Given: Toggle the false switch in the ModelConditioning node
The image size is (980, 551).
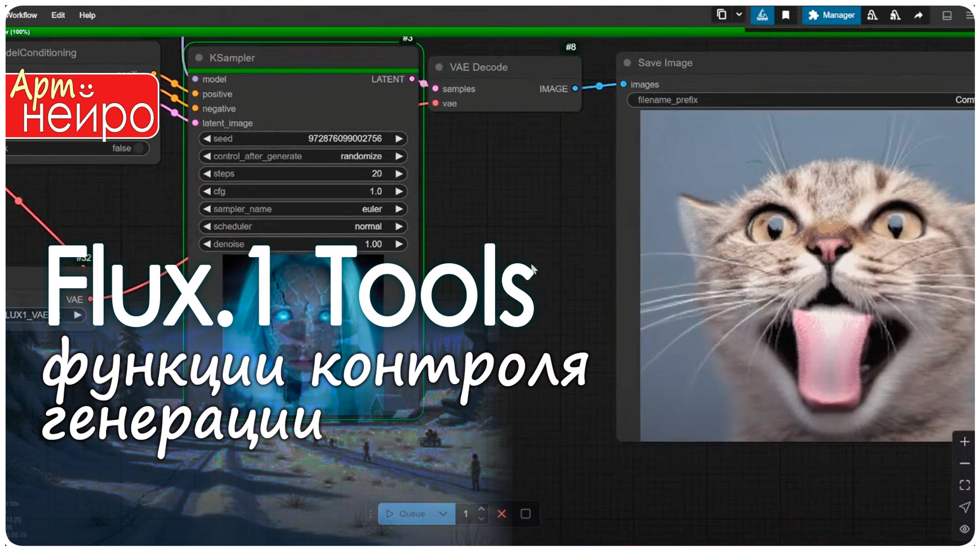Looking at the screenshot, I should point(139,148).
